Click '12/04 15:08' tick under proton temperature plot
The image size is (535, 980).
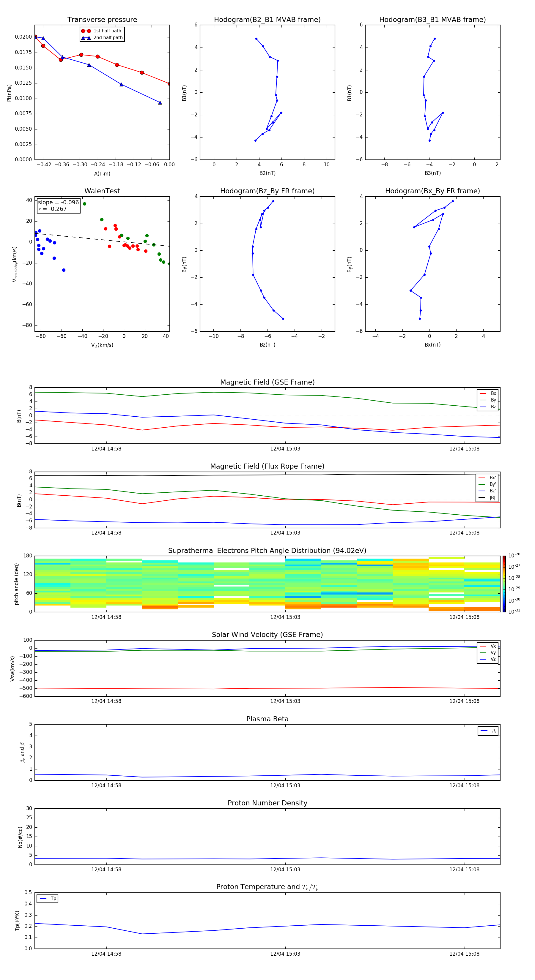[x=464, y=954]
